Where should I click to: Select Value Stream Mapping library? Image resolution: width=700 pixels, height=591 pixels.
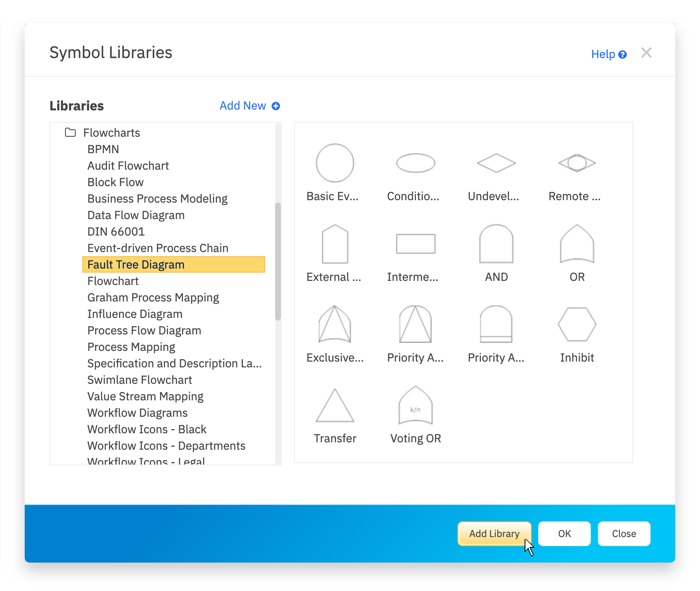click(x=145, y=396)
